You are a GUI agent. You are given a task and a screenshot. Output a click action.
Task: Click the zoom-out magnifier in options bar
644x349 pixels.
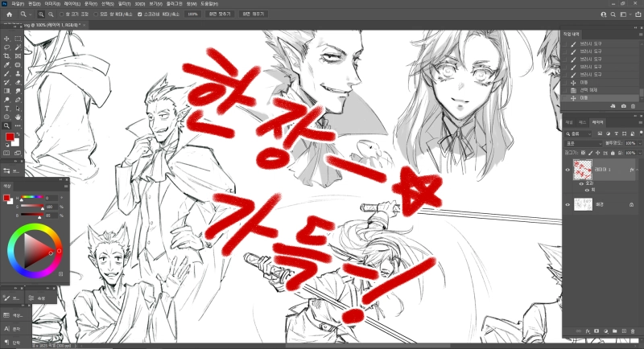click(x=52, y=14)
